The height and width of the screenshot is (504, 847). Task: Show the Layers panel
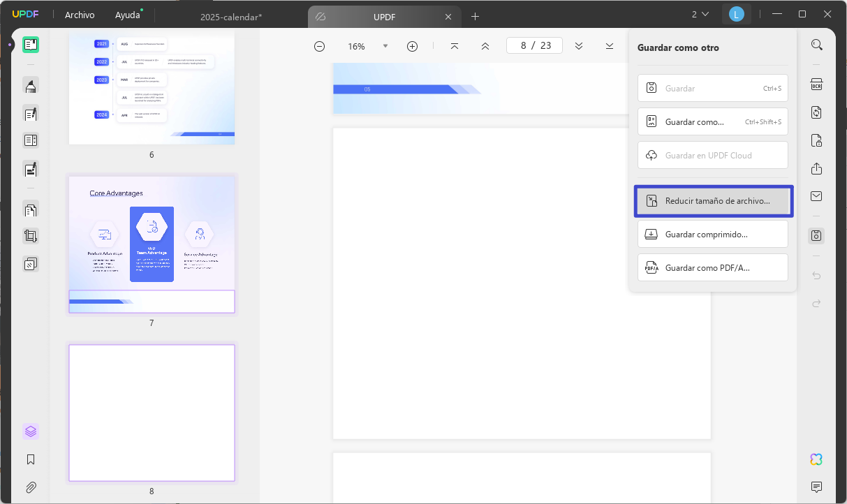coord(31,431)
